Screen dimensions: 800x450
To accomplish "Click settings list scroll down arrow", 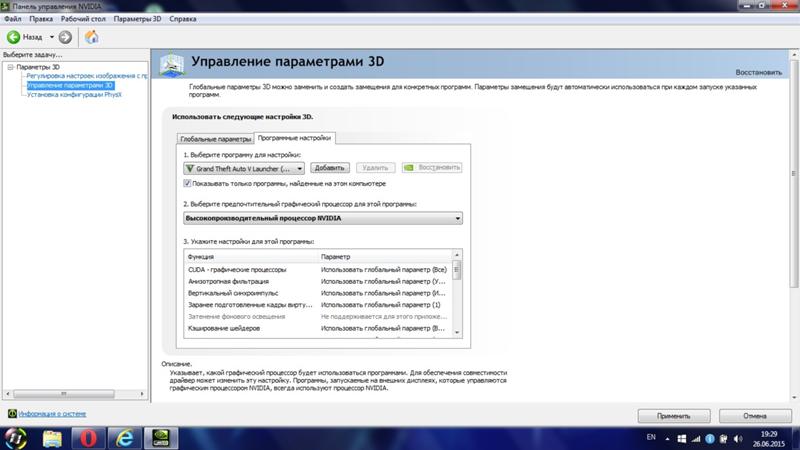I will tap(457, 333).
